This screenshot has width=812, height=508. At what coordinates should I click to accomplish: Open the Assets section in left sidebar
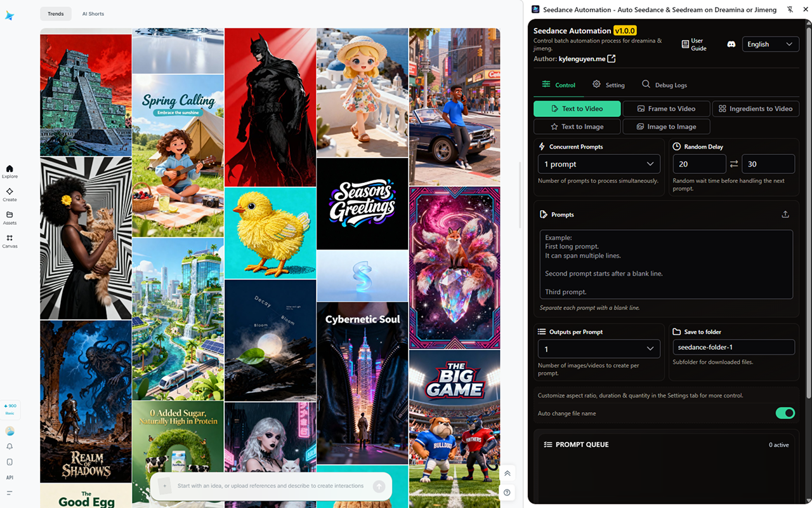(x=10, y=218)
